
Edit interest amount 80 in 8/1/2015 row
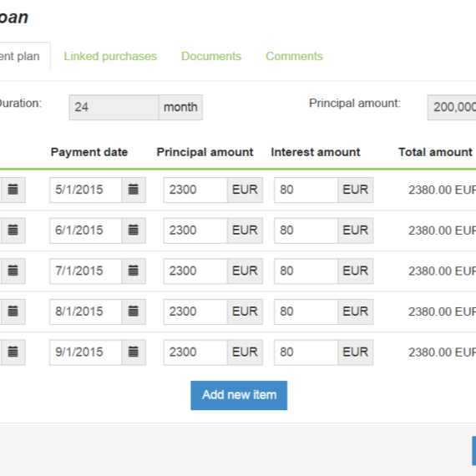tap(306, 311)
